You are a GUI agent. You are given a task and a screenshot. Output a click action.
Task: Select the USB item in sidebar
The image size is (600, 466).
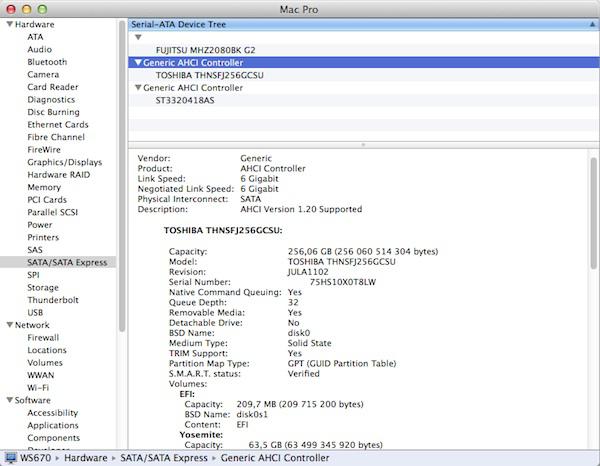click(x=36, y=312)
